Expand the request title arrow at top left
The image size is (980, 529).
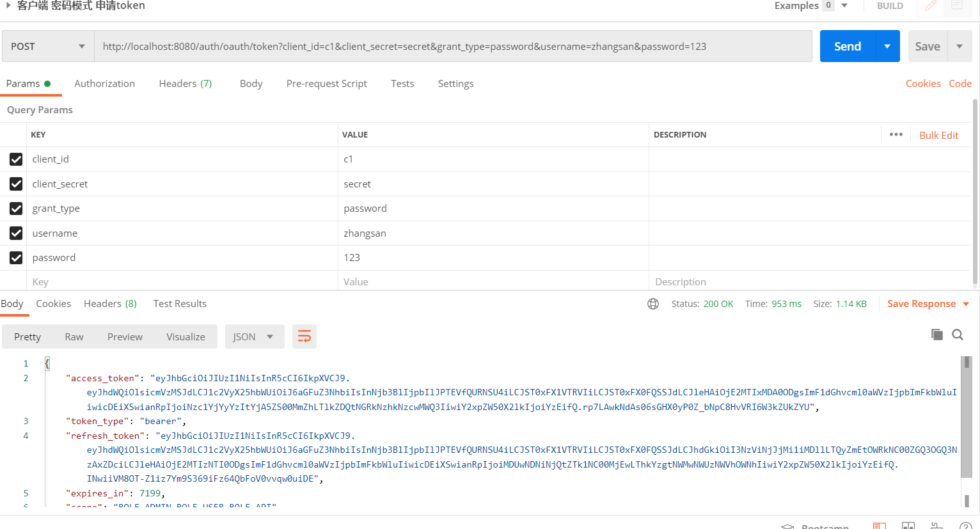click(x=8, y=5)
